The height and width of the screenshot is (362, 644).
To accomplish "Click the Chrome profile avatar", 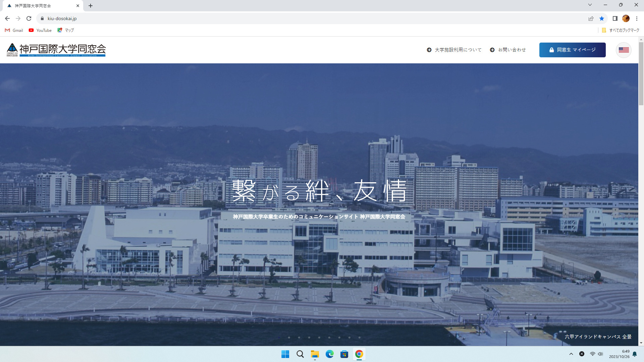I will (x=626, y=18).
